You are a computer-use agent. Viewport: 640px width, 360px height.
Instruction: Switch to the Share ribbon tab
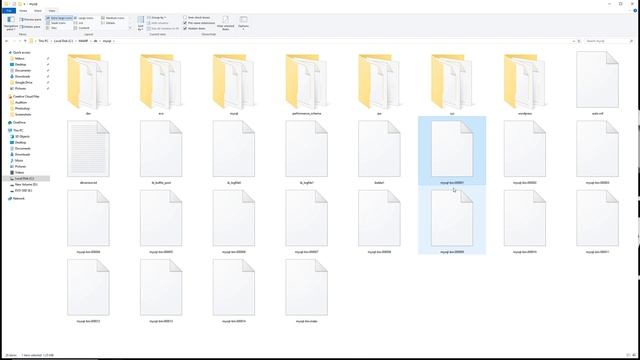(38, 11)
